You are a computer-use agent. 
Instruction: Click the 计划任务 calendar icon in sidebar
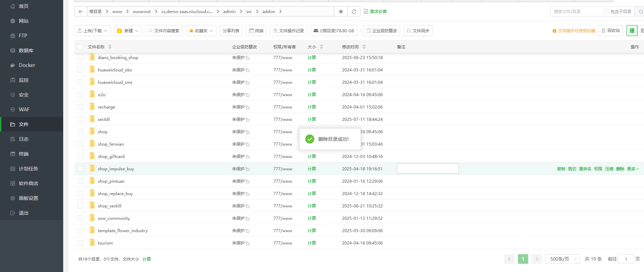click(13, 169)
